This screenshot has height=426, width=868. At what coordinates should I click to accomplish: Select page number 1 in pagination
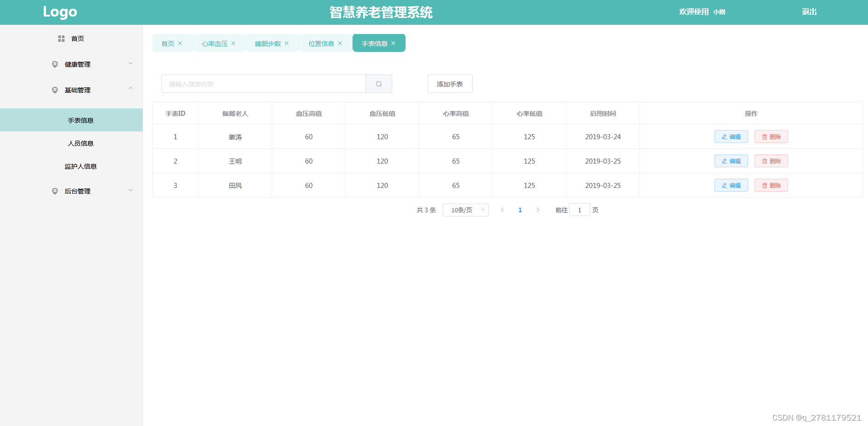coord(520,210)
